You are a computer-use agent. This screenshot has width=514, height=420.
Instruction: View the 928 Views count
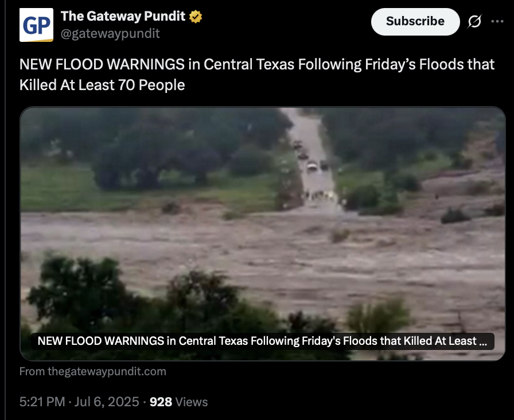pos(178,402)
